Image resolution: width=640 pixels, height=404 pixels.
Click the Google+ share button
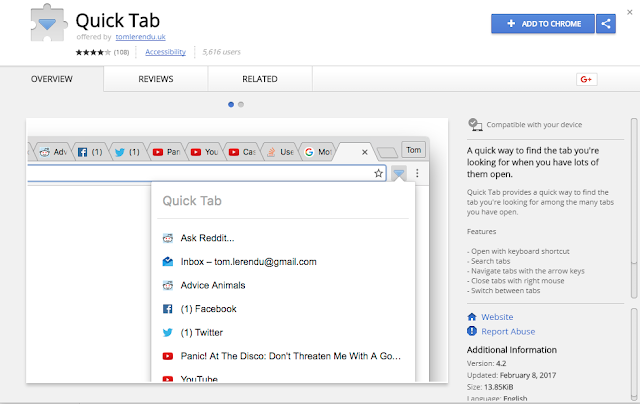(587, 79)
